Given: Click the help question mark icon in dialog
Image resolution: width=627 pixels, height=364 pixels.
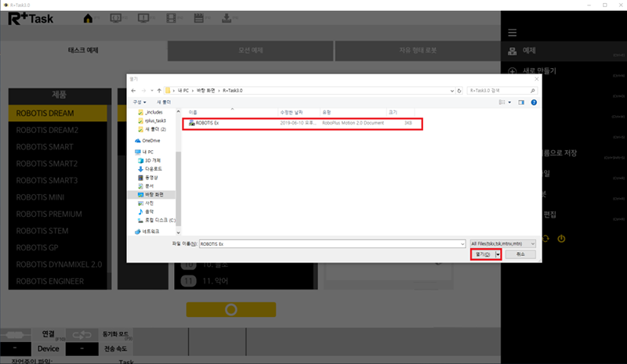Looking at the screenshot, I should pyautogui.click(x=534, y=102).
